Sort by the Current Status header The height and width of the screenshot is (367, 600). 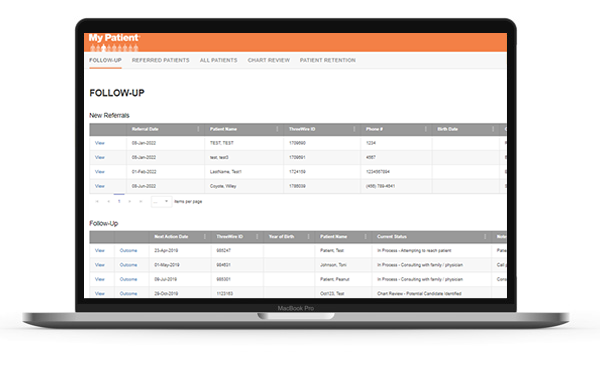click(x=391, y=237)
